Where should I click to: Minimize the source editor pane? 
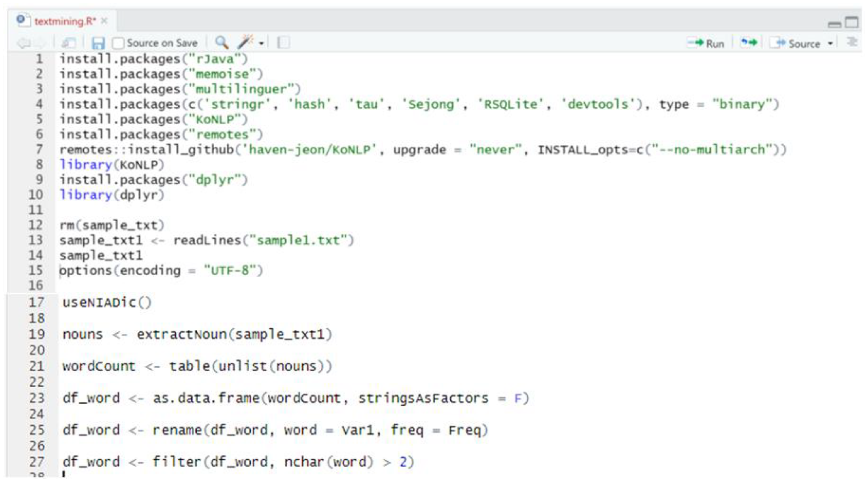[834, 24]
